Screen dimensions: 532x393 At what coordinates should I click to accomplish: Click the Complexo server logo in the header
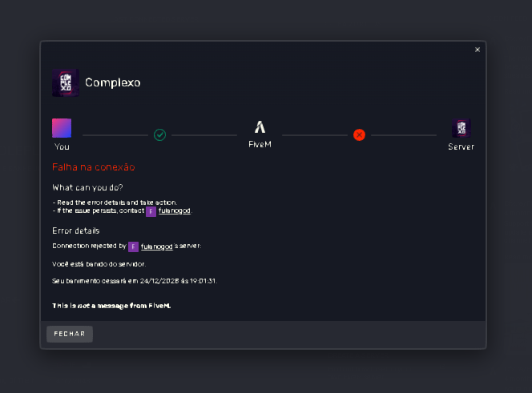pyautogui.click(x=66, y=82)
